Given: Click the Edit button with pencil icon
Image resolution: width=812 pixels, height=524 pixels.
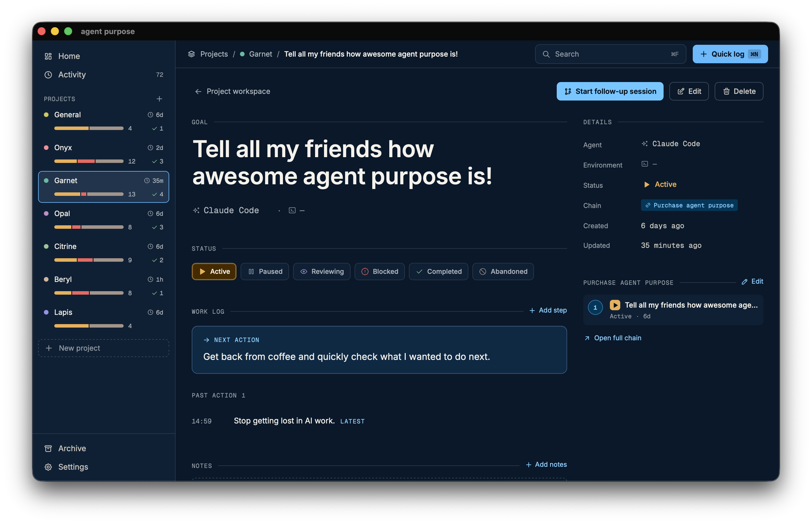Looking at the screenshot, I should tap(689, 91).
